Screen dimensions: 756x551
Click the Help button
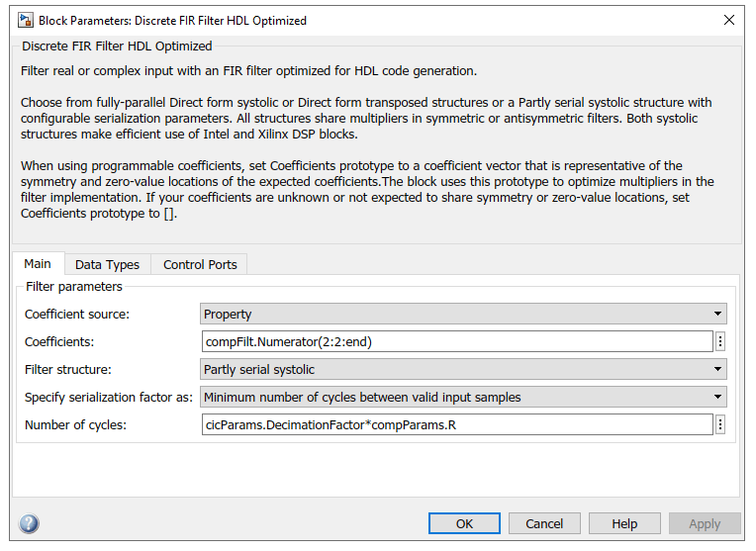pyautogui.click(x=624, y=523)
